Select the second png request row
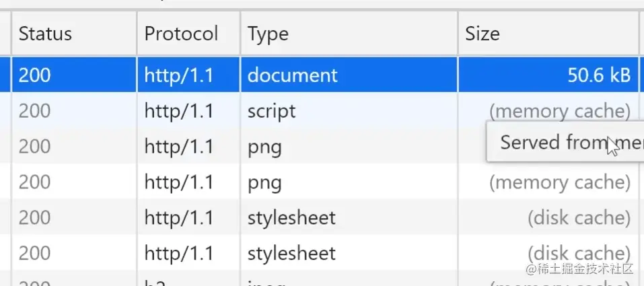The height and width of the screenshot is (286, 644). [264, 182]
